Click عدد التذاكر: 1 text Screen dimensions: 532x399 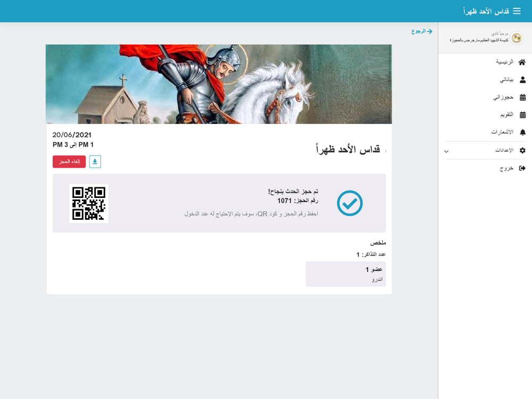371,254
